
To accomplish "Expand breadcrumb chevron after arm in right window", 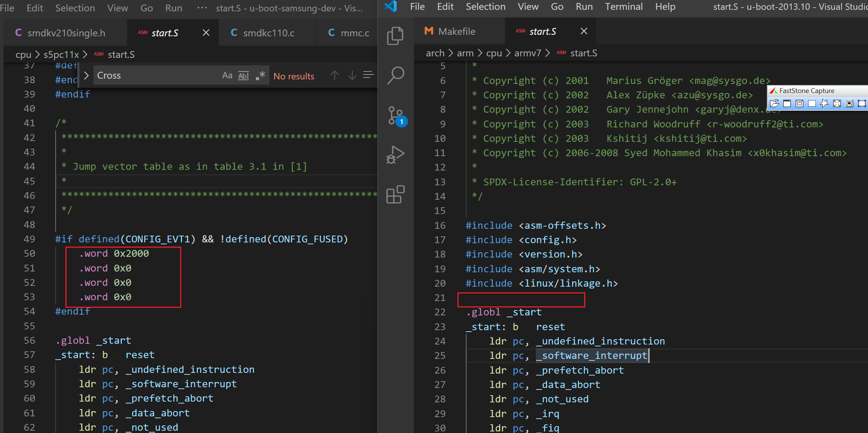I will tap(480, 53).
